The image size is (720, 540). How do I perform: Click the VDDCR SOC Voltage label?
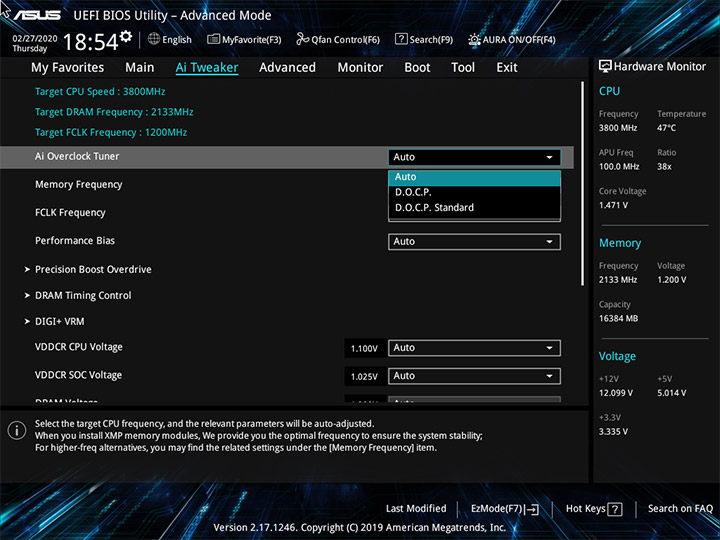pos(79,375)
